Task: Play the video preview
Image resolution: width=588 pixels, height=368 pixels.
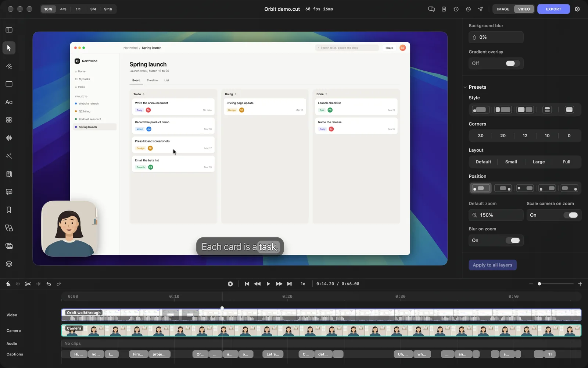Action: pyautogui.click(x=268, y=284)
